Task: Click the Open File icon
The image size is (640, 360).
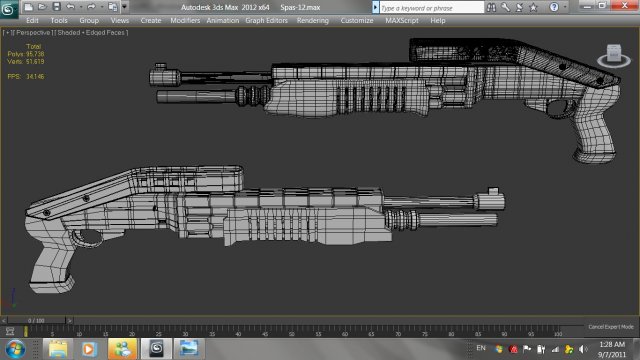Action: [42, 7]
